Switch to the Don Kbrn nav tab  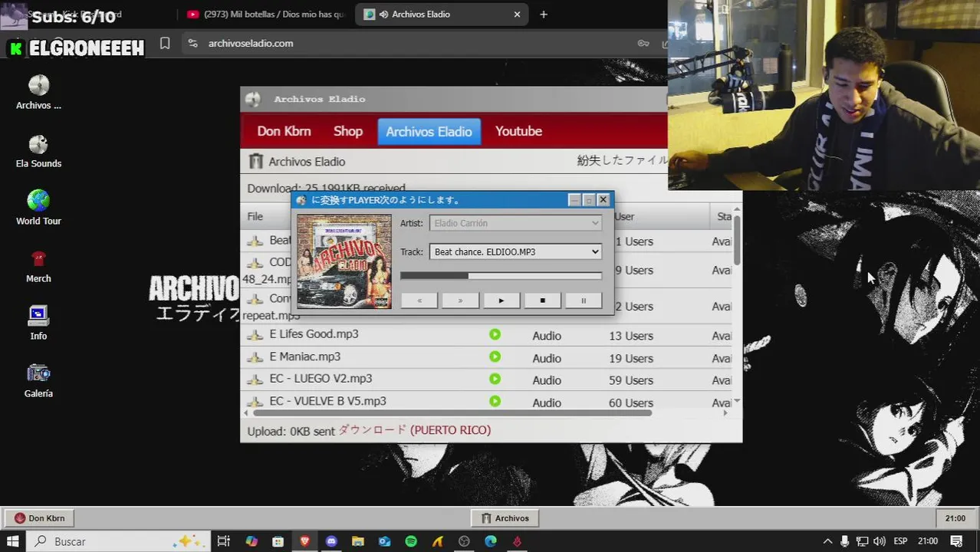tap(284, 131)
